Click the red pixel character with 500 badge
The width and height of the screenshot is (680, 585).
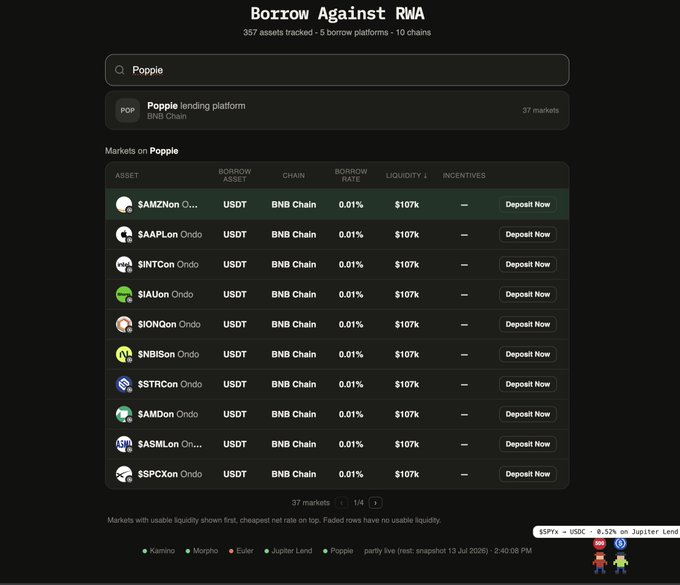click(x=600, y=562)
